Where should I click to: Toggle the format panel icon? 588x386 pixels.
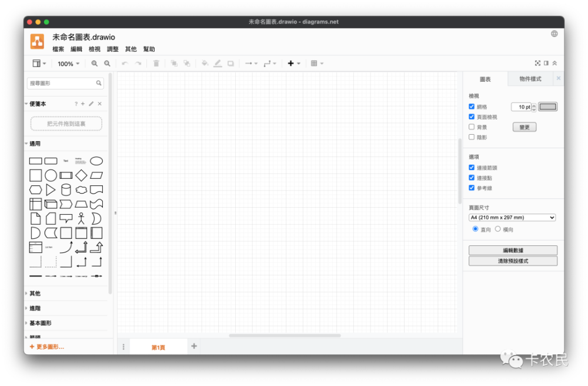(x=546, y=63)
